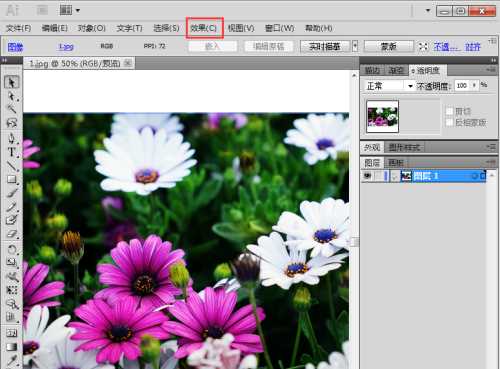Select the Rectangle tool

point(12,179)
